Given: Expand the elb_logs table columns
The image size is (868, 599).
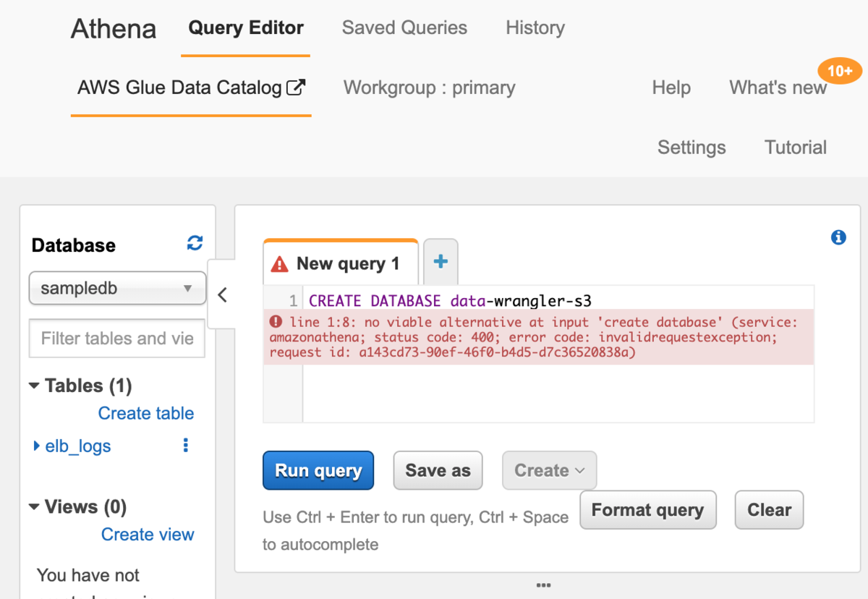Looking at the screenshot, I should click(37, 446).
